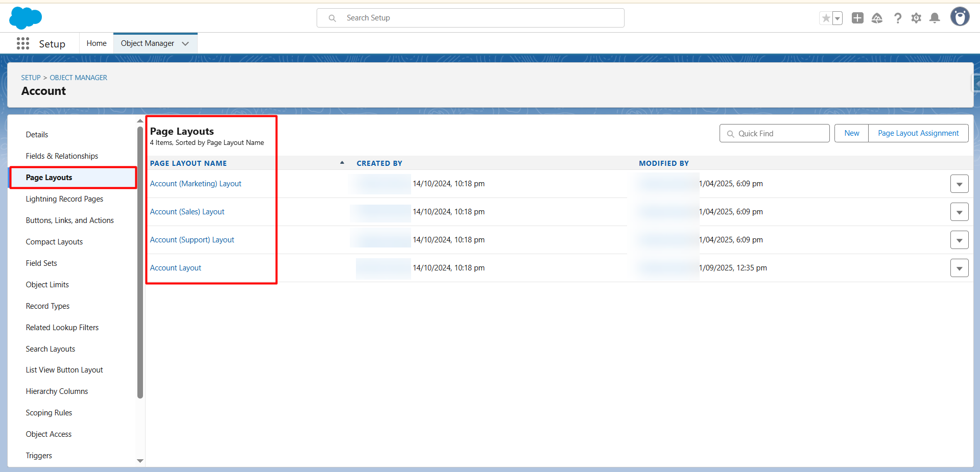Open Details in the sidebar
980x472 pixels.
click(x=37, y=135)
